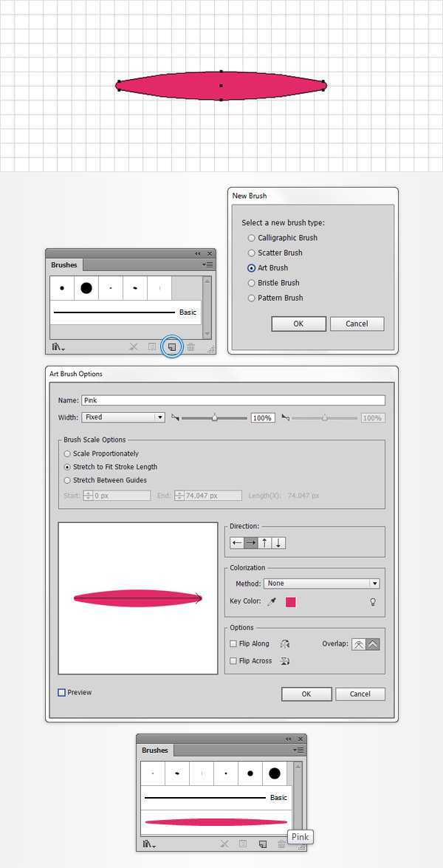Image resolution: width=443 pixels, height=868 pixels.
Task: Choose the first Overlap option icon
Action: point(359,644)
